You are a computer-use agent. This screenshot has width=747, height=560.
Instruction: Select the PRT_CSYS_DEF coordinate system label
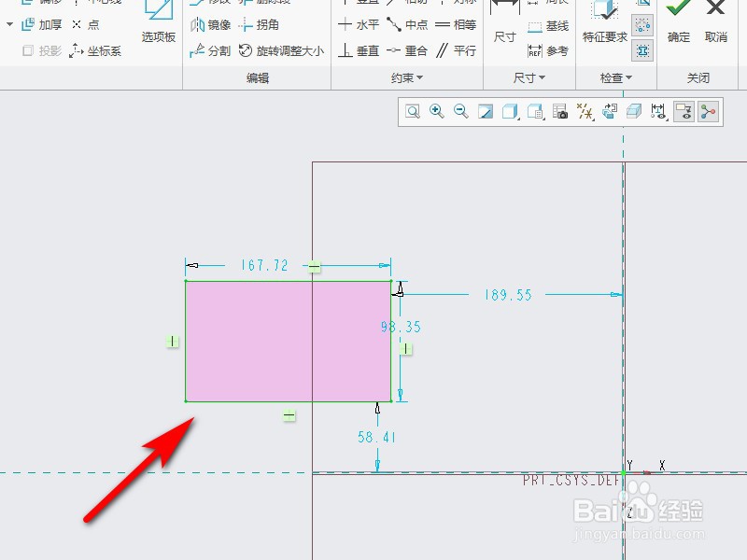click(x=571, y=480)
